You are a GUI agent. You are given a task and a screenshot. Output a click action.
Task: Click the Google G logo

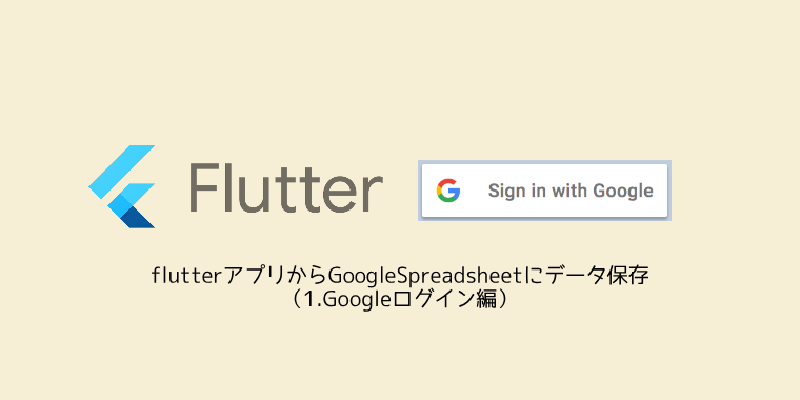[x=447, y=190]
